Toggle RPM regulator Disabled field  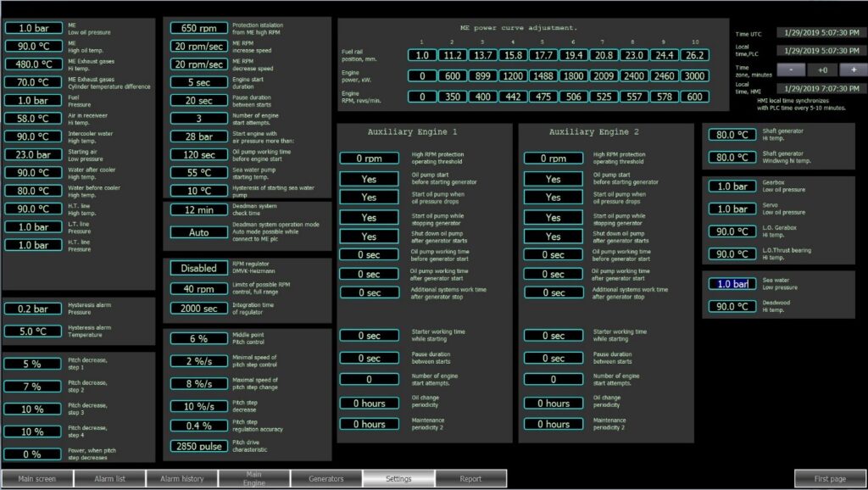click(x=198, y=268)
